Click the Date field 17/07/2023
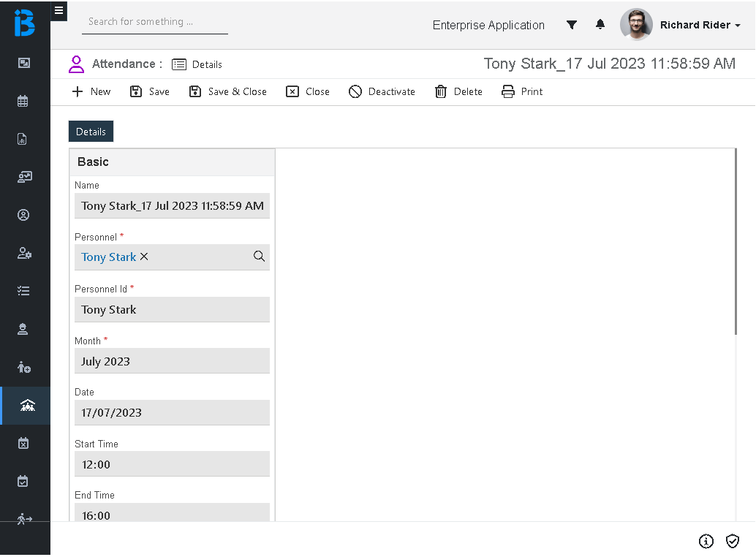 pyautogui.click(x=172, y=412)
